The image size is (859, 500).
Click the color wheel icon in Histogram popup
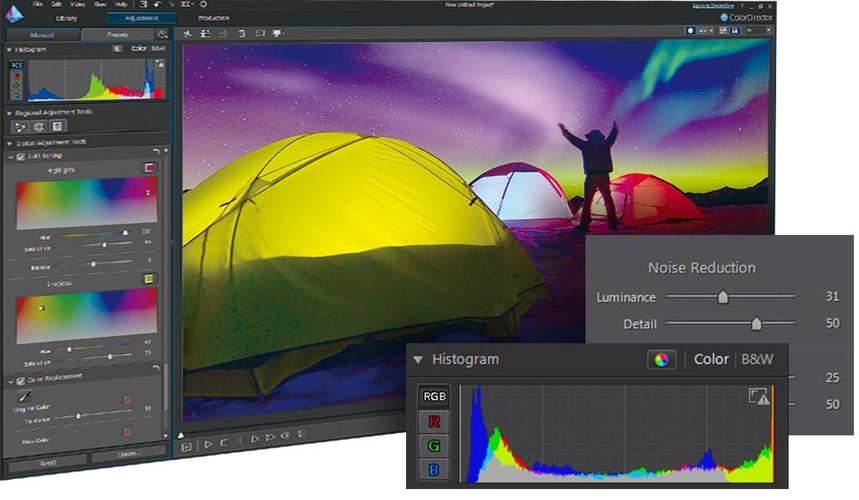pyautogui.click(x=661, y=359)
